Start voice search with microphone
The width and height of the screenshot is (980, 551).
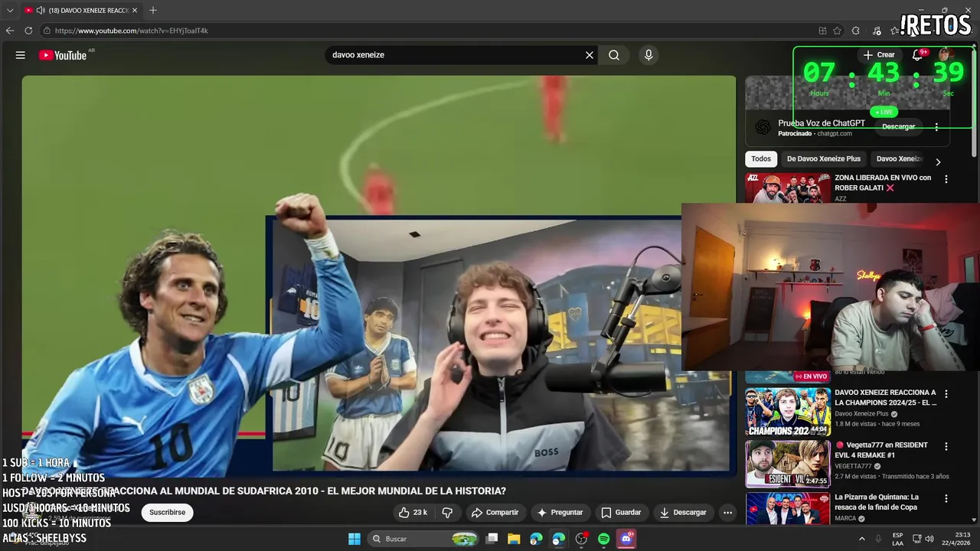tap(648, 55)
